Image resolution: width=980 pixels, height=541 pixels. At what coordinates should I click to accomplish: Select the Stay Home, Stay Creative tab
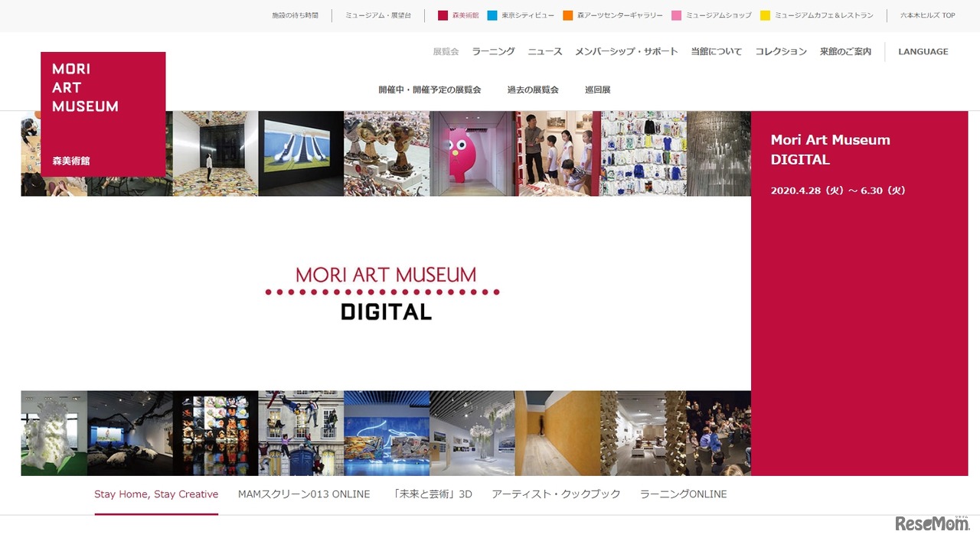point(155,494)
